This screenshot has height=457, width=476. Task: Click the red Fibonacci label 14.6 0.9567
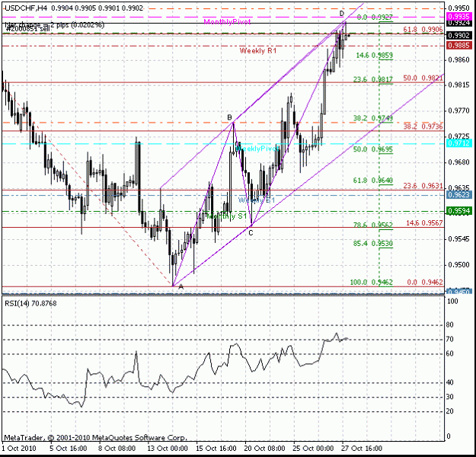point(425,223)
